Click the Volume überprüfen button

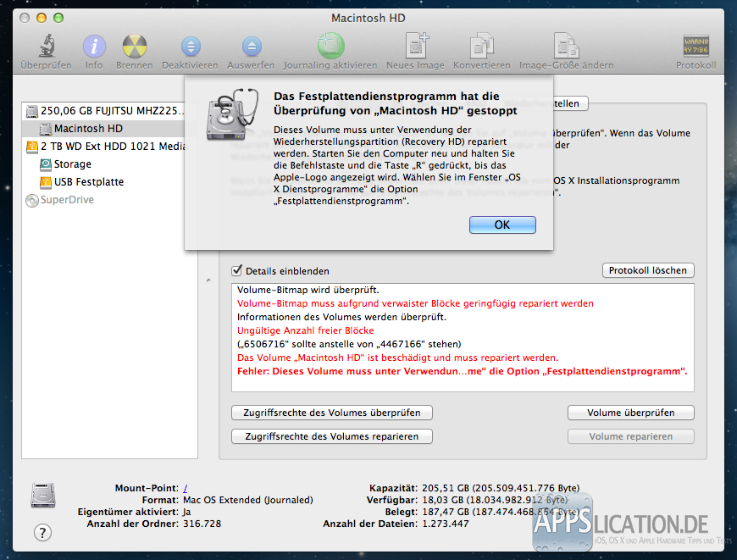(x=631, y=413)
